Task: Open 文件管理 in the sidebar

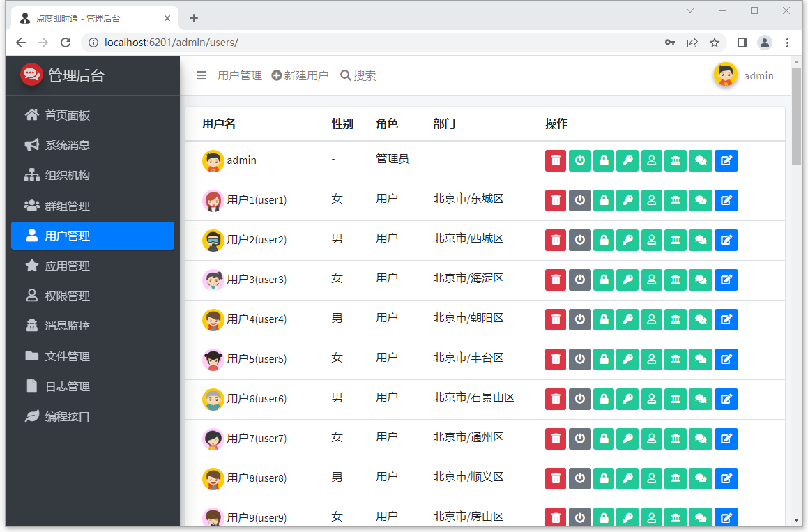Action: (x=93, y=356)
